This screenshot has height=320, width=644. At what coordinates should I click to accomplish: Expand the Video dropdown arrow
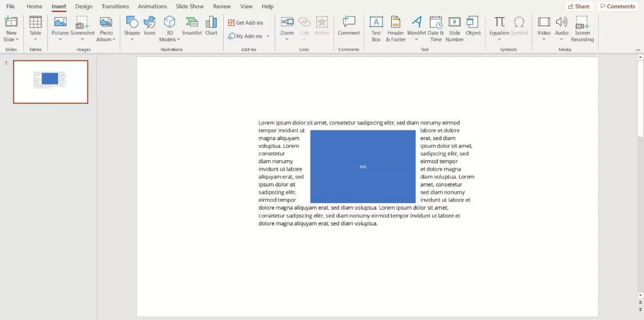pos(544,39)
